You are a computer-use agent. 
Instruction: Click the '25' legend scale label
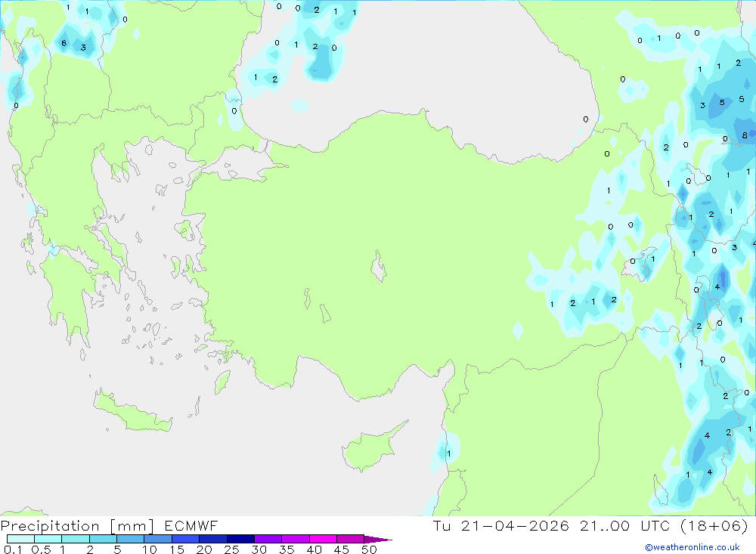pyautogui.click(x=231, y=549)
